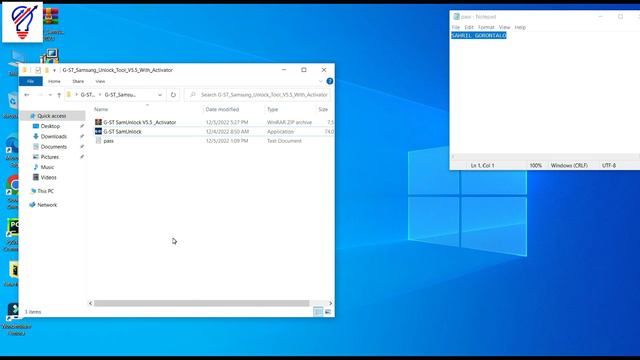The image size is (640, 360).
Task: Select This PC in navigation pane
Action: [45, 191]
